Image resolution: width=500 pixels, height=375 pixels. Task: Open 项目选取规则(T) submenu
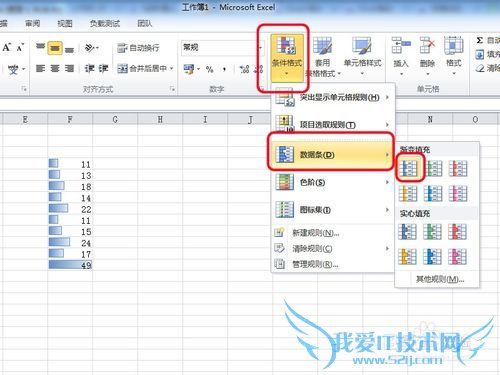coord(332,125)
